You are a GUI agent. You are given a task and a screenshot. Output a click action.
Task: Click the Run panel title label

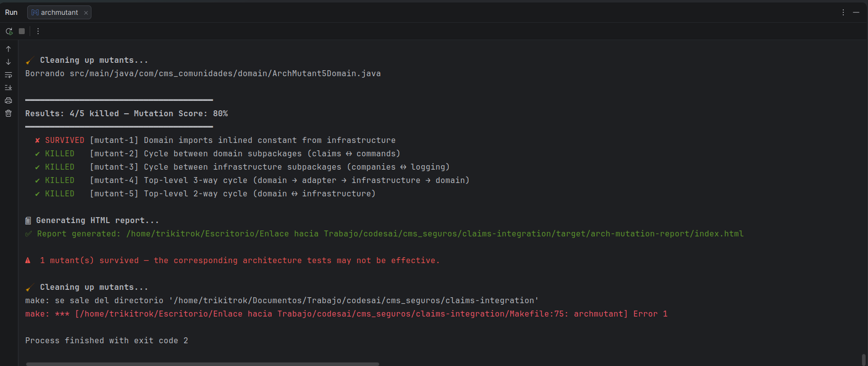pos(11,12)
